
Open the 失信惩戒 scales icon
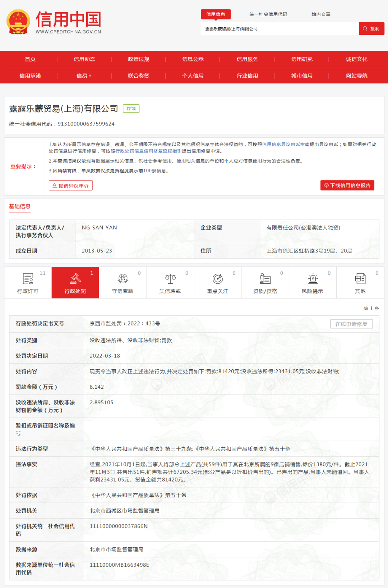(x=170, y=279)
